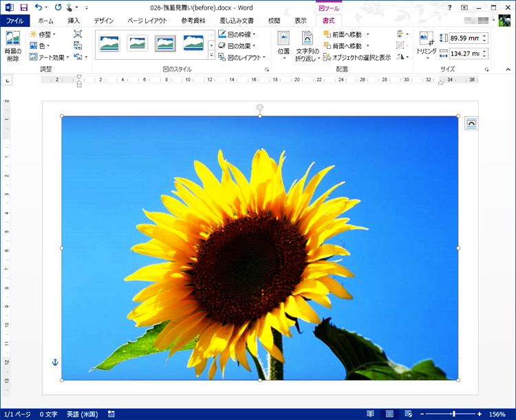This screenshot has width=516, height=420.
Task: Click the word count 0 文字
Action: tap(48, 414)
